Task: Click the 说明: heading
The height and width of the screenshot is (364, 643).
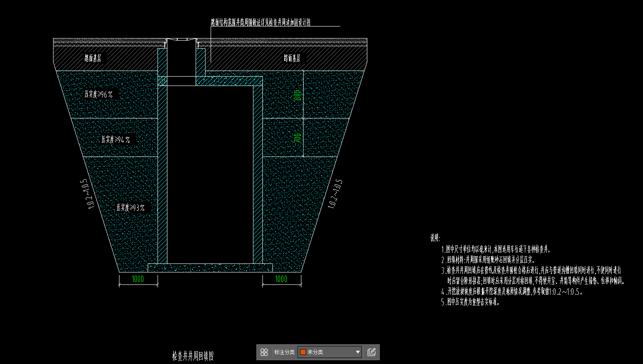Action: [x=435, y=238]
